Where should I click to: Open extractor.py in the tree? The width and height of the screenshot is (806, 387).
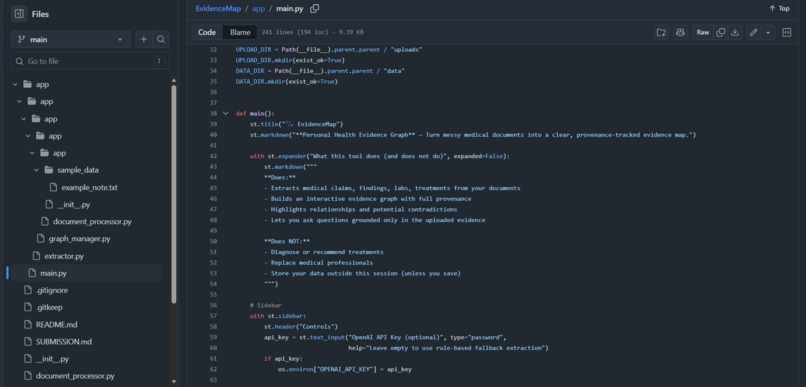coord(64,256)
